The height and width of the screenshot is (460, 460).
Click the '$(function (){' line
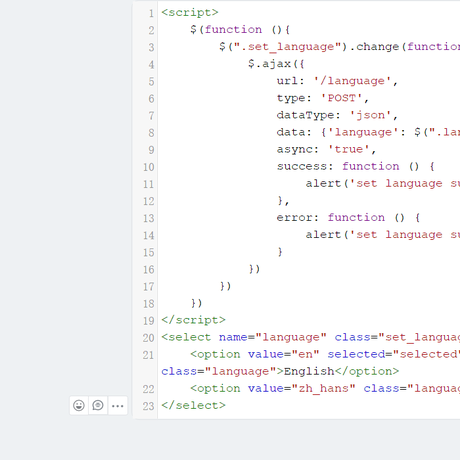[x=240, y=30]
